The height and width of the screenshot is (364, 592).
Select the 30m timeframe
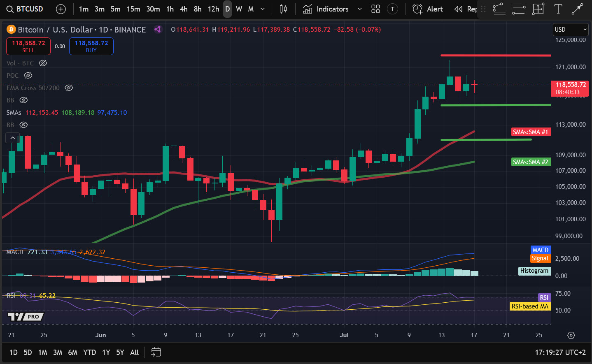(x=153, y=9)
